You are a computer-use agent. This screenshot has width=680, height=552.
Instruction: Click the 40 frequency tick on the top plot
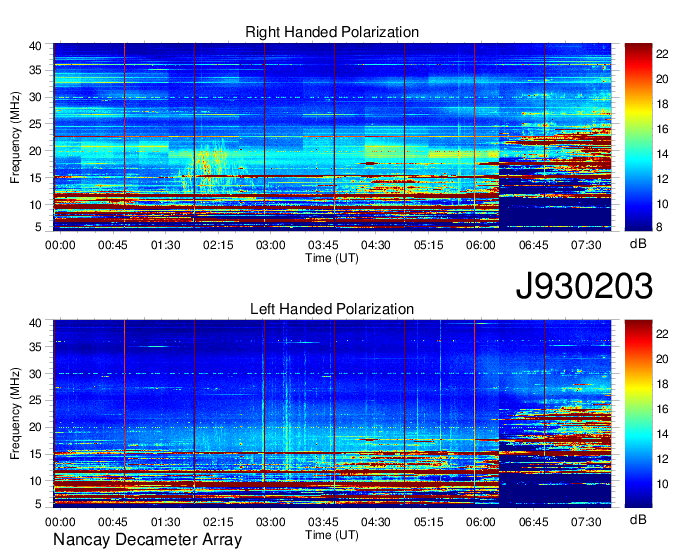[35, 46]
